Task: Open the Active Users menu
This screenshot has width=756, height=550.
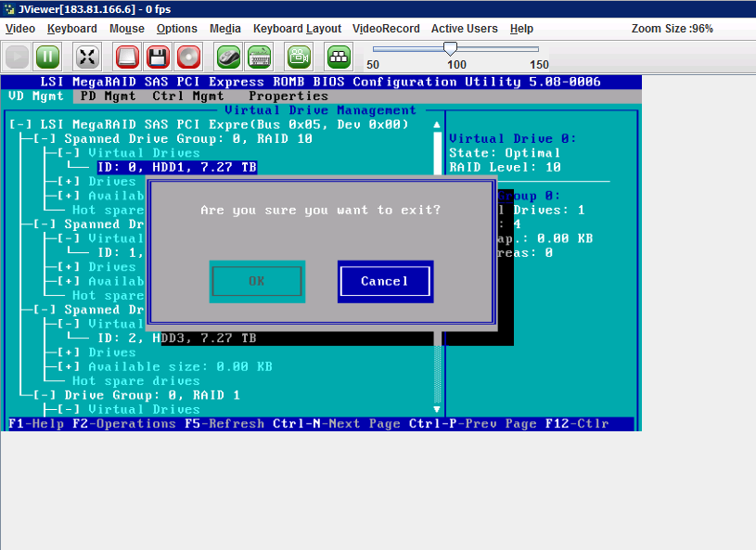Action: point(464,29)
